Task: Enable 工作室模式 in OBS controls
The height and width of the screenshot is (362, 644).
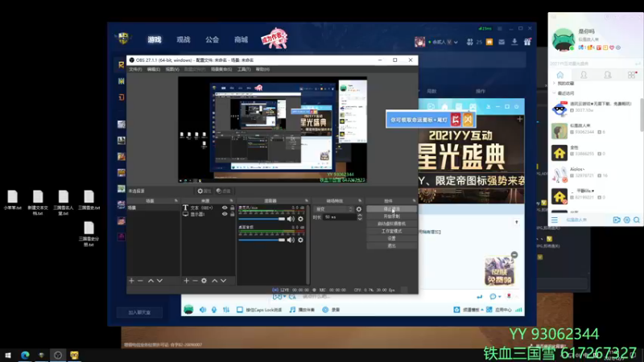Action: point(392,231)
